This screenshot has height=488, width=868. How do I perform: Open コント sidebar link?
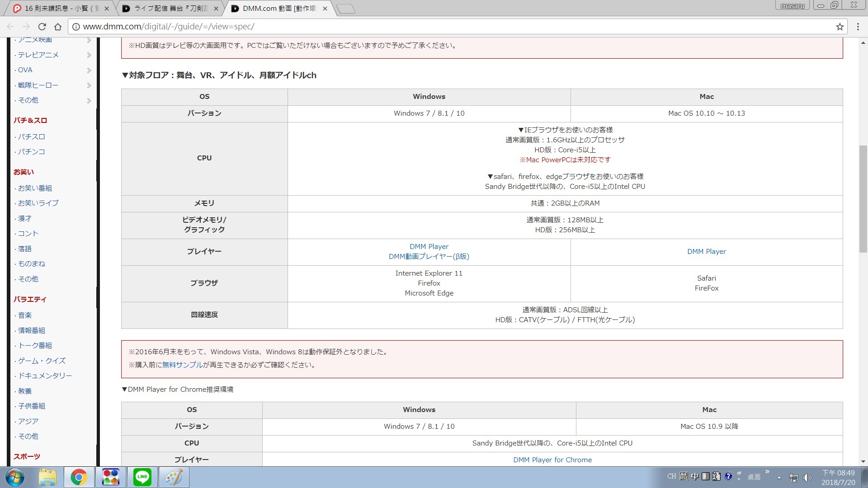click(x=28, y=233)
